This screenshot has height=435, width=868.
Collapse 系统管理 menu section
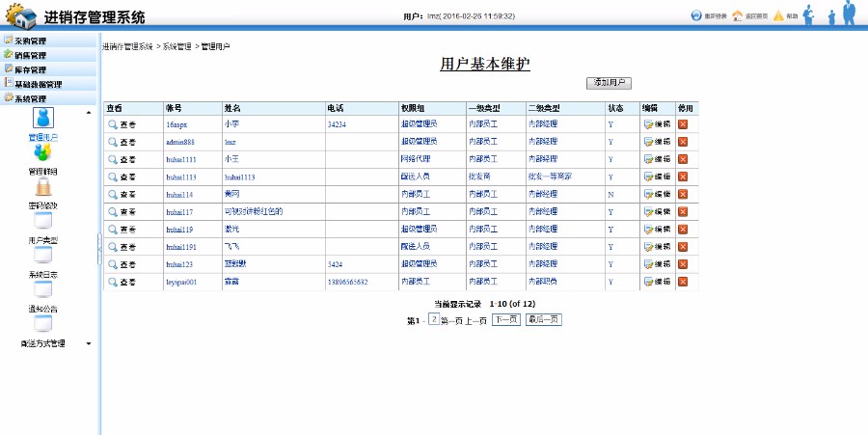point(49,98)
